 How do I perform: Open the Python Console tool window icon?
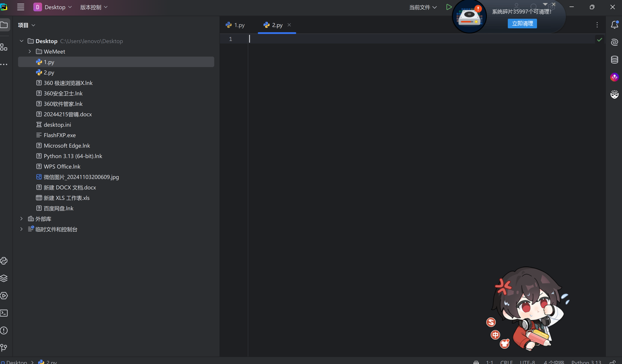[x=4, y=261]
